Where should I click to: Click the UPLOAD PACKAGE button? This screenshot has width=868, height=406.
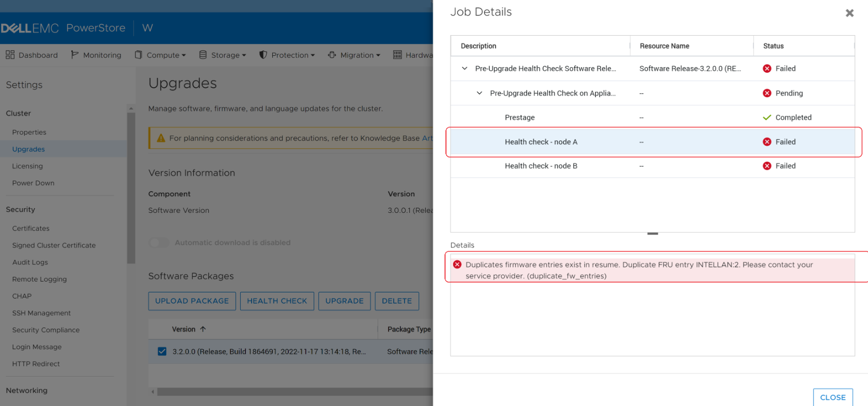click(192, 301)
